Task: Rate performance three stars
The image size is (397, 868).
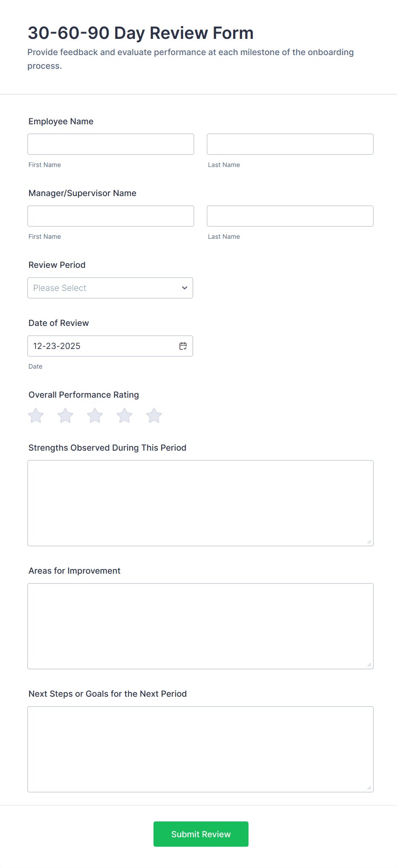Action: pyautogui.click(x=94, y=415)
